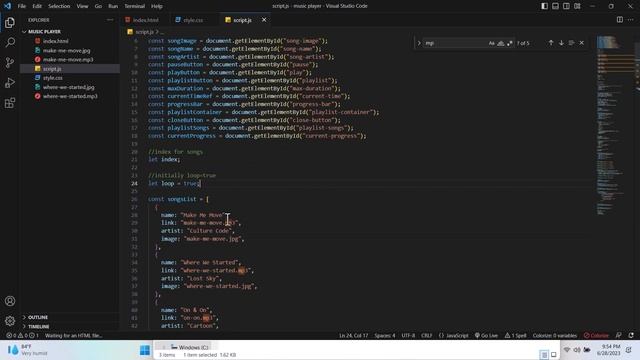Change indentation via Spaces: 4
The width and height of the screenshot is (640, 360).
point(385,336)
